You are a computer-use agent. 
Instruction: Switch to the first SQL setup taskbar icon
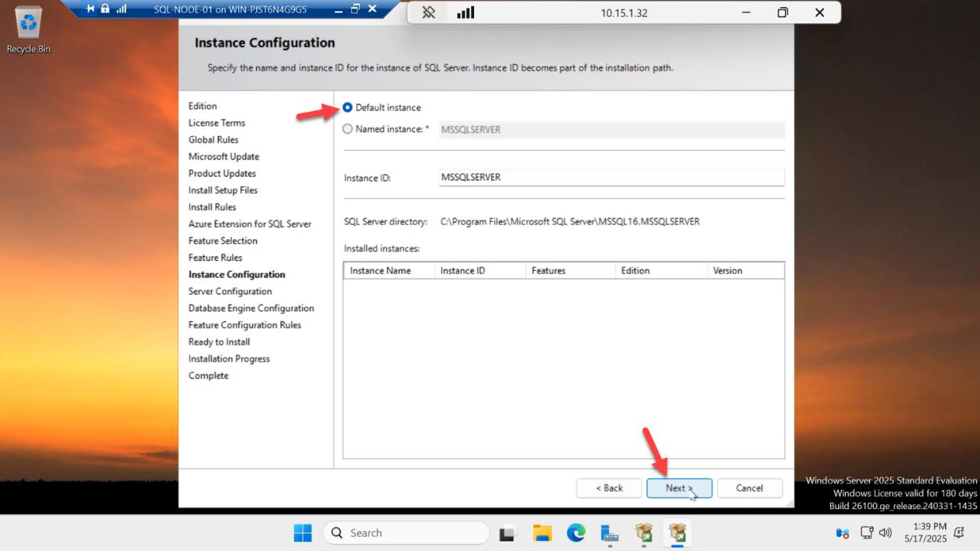click(x=644, y=533)
